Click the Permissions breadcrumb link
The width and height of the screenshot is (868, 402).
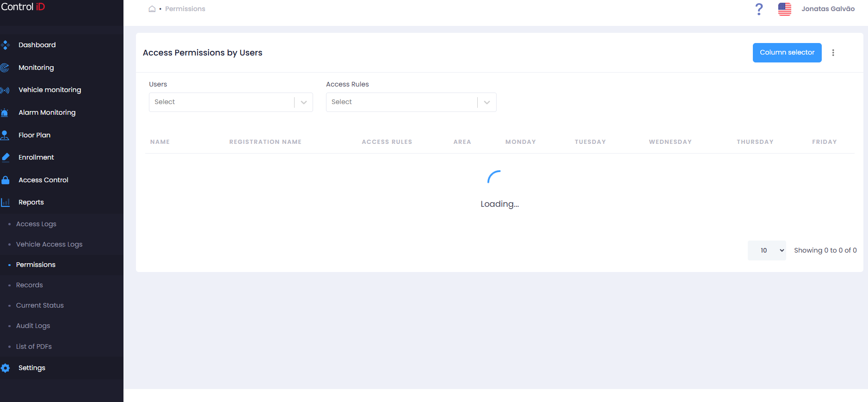tap(185, 9)
